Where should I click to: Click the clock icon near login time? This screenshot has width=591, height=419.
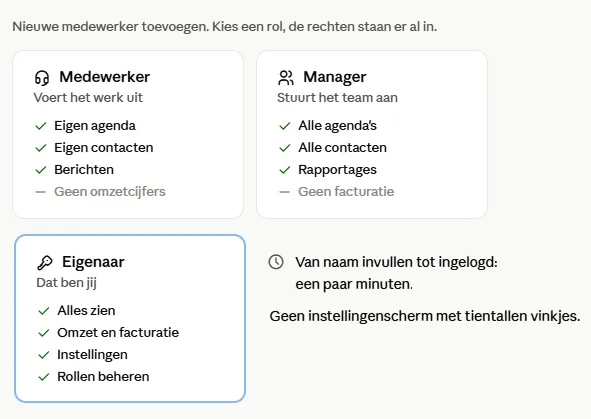click(276, 262)
